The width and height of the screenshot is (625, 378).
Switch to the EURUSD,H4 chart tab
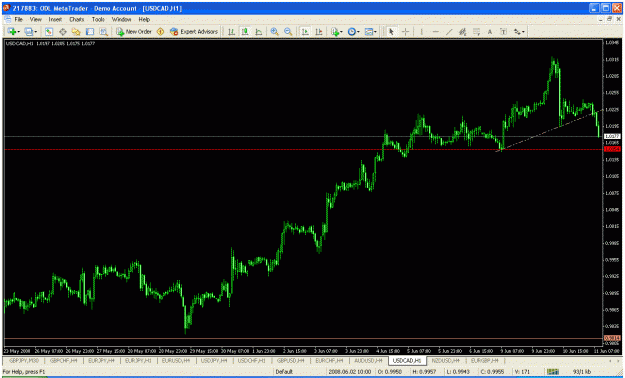pyautogui.click(x=175, y=360)
